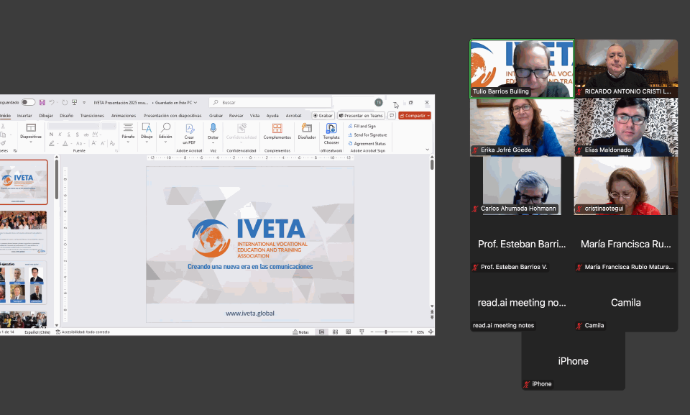690x415 pixels.
Task: Click the zoom slider handle
Action: [386, 332]
